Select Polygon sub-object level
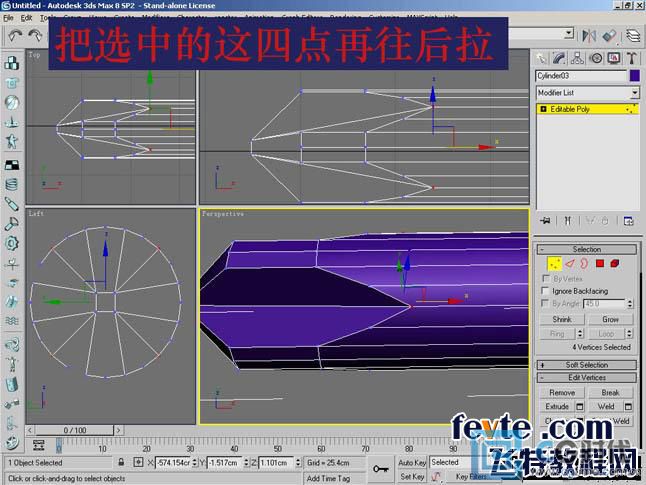Screen dimensions: 646x485 [x=600, y=264]
